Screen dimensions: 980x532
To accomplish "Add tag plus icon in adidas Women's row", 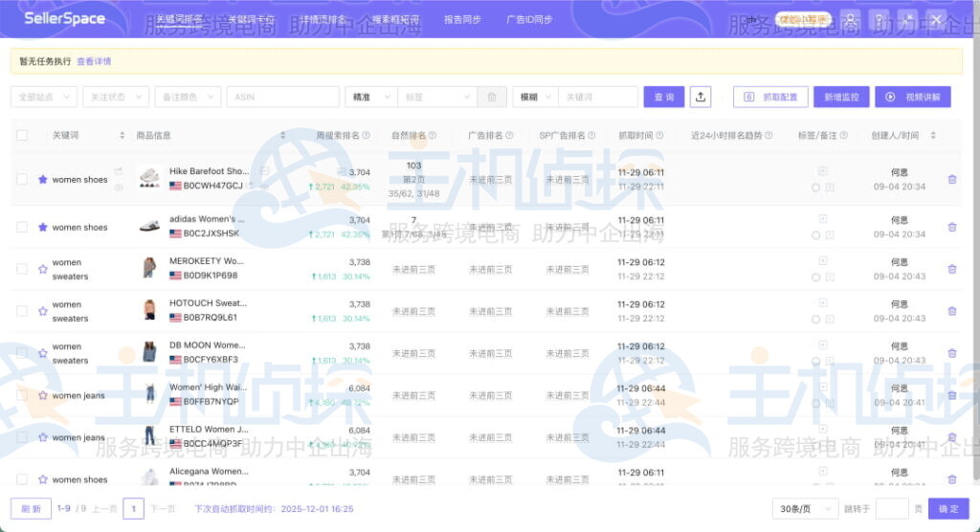I will pos(823,219).
